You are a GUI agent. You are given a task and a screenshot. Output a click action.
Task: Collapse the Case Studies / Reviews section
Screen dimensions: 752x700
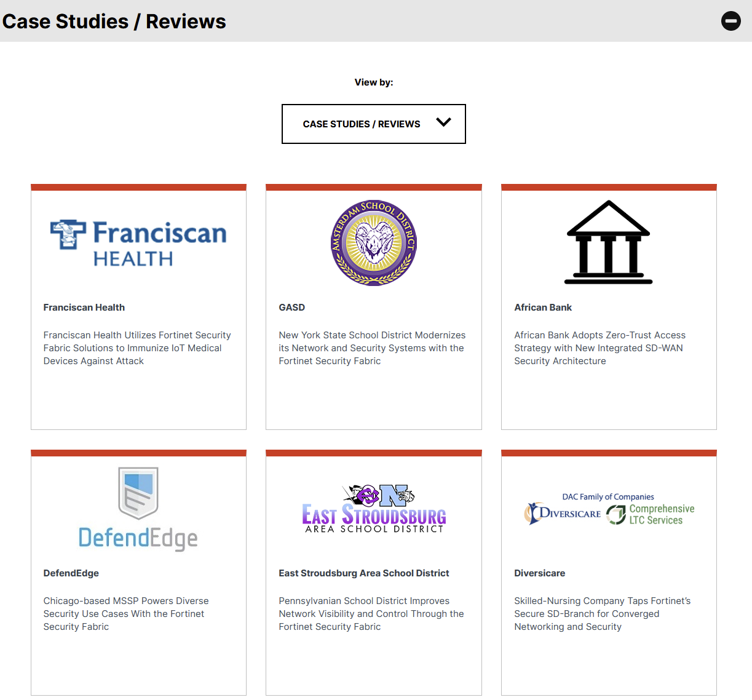tap(730, 21)
